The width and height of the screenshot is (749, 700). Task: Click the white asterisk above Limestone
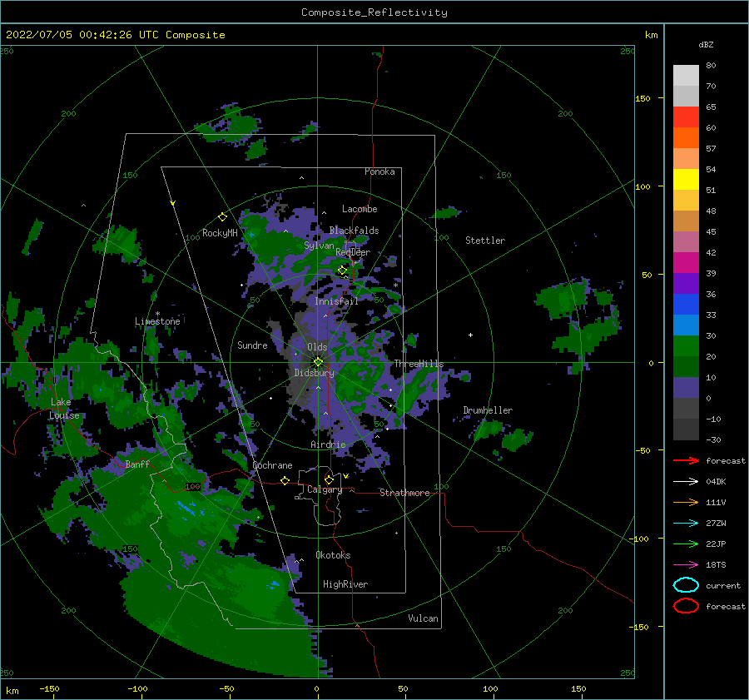pos(157,314)
